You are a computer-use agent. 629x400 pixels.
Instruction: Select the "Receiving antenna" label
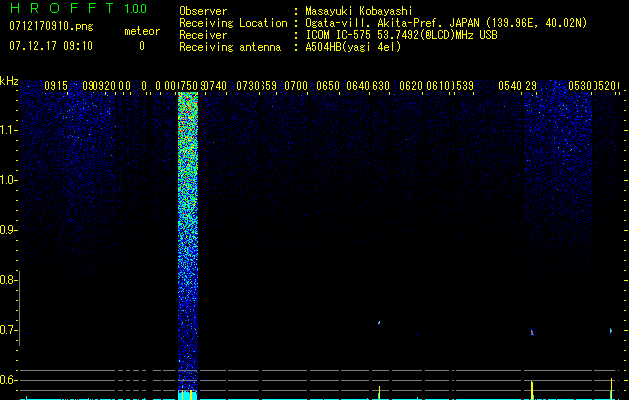(230, 47)
